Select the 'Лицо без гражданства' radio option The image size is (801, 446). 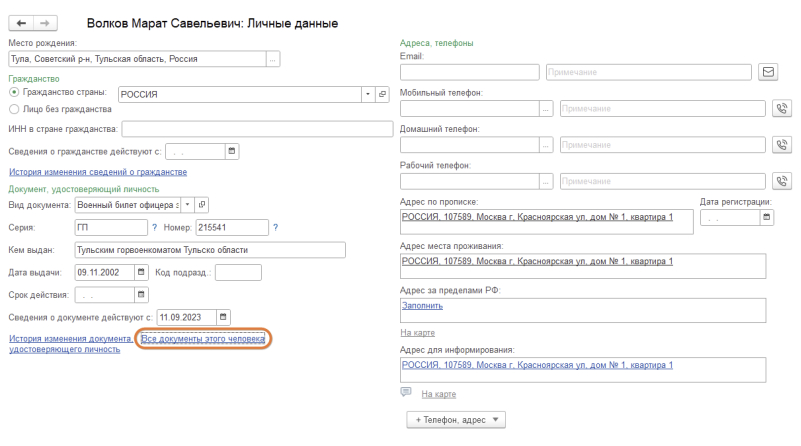(14, 109)
